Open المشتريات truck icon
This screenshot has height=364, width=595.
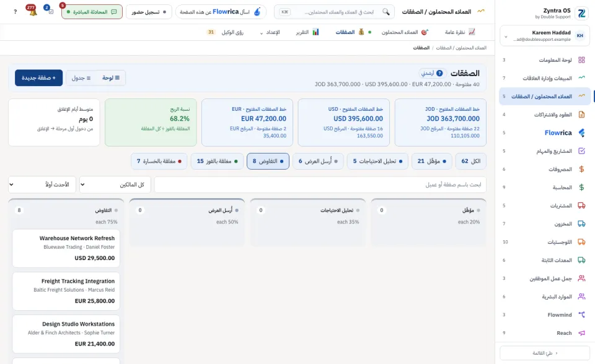581,206
